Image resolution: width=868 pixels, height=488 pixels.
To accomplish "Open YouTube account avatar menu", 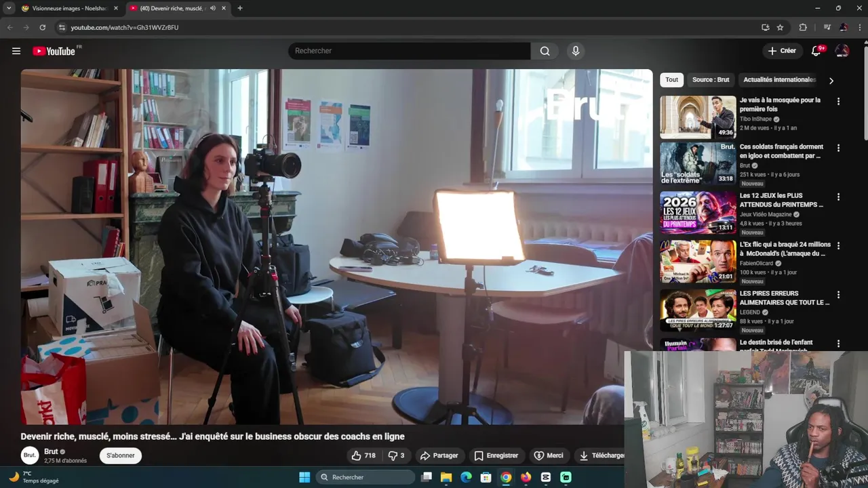I will pyautogui.click(x=842, y=51).
